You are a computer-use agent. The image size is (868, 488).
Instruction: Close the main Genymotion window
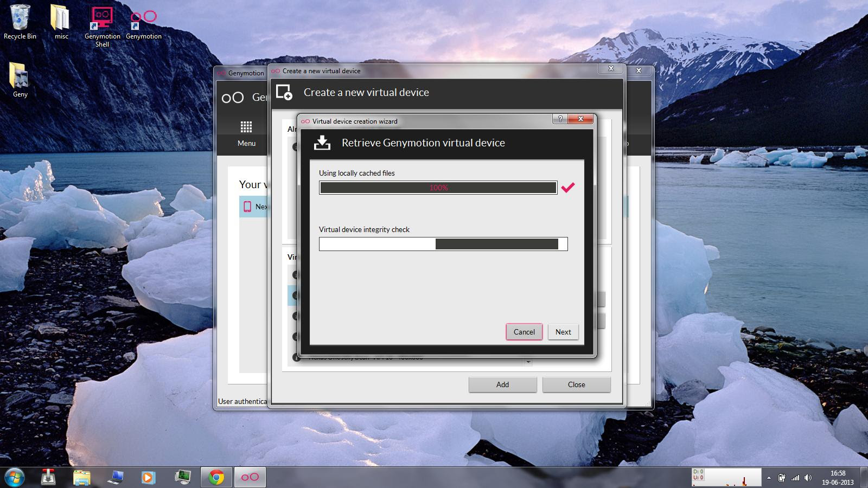[x=639, y=70]
